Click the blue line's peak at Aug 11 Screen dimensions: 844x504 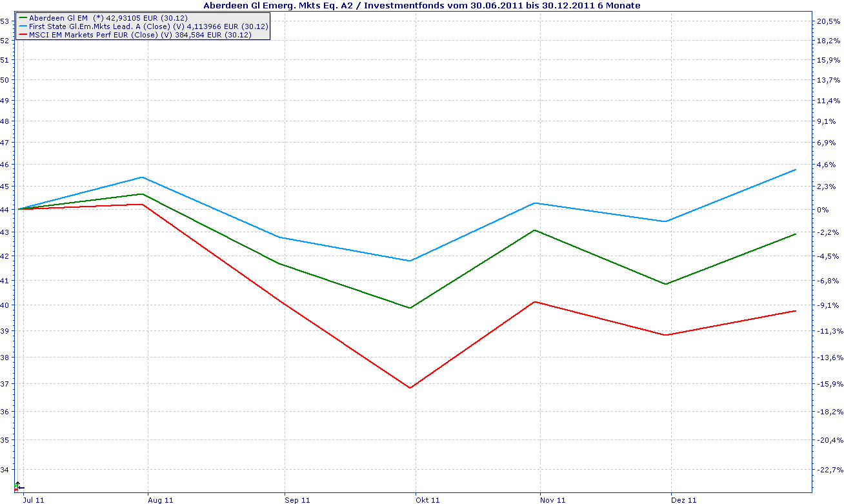click(142, 177)
